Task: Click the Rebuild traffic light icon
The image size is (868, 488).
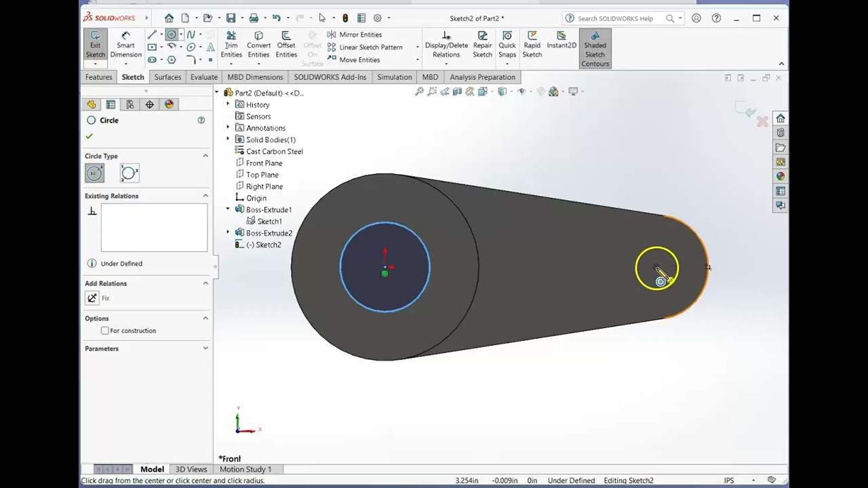Action: coord(345,18)
